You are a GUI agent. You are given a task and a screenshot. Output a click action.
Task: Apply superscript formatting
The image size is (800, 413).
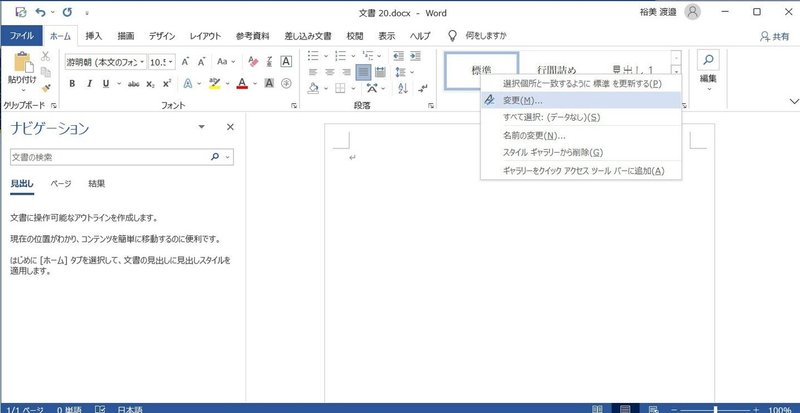pyautogui.click(x=167, y=84)
